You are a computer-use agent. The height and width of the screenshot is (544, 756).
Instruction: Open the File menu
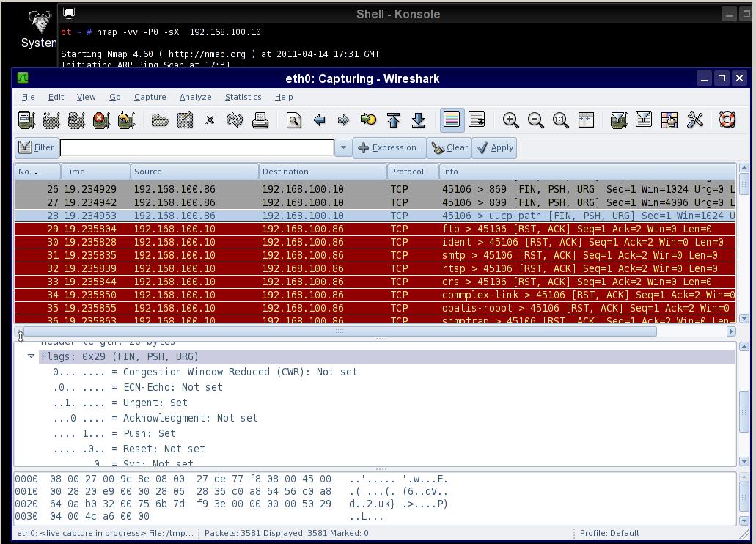(x=29, y=97)
